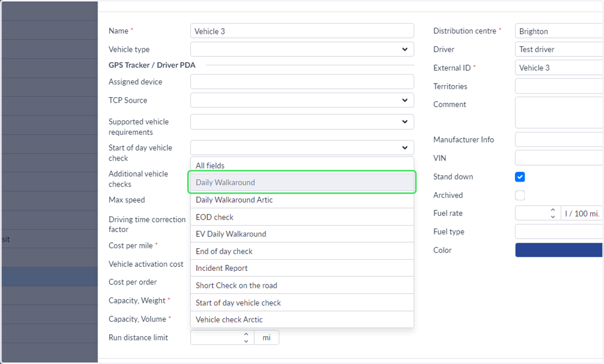Click the l / 100 mi. unit label
This screenshot has height=364, width=604.
[582, 213]
